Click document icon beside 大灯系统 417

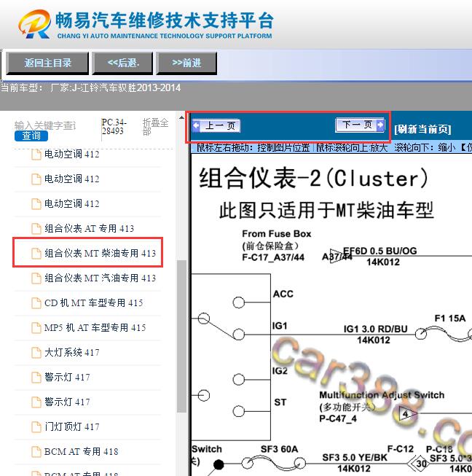(x=36, y=353)
